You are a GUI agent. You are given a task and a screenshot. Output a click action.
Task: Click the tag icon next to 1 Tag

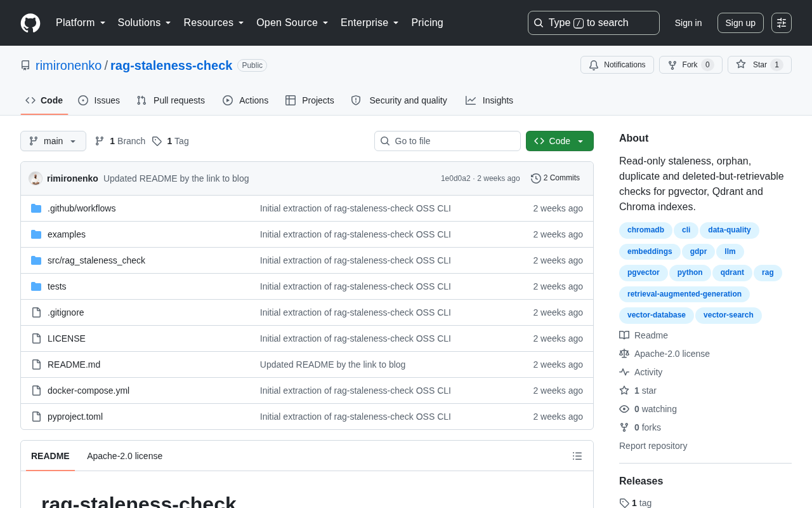coord(157,141)
